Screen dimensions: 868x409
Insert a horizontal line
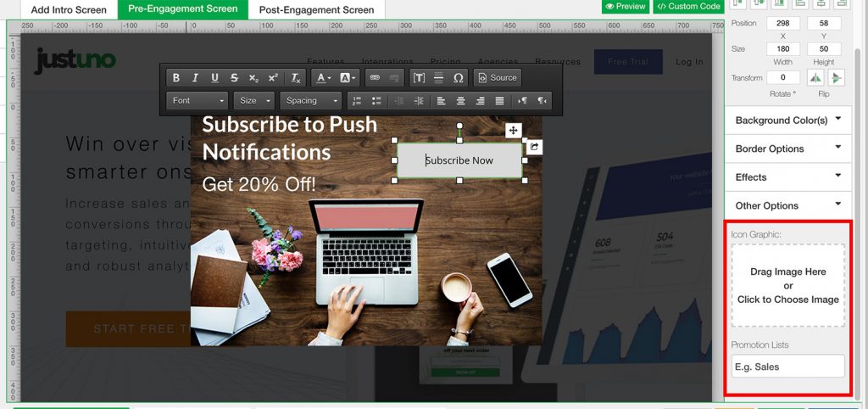pyautogui.click(x=438, y=78)
